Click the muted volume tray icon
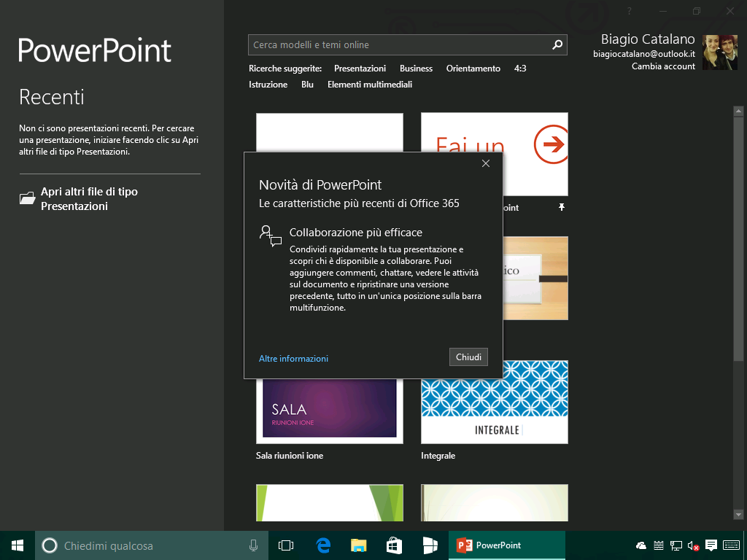Screen dimensions: 747x560 pos(693,545)
